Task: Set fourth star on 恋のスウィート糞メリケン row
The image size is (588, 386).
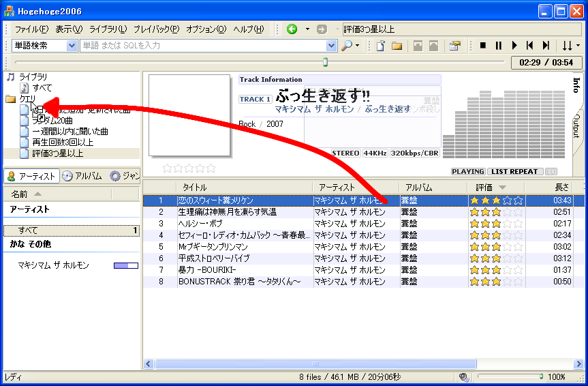Action: click(x=507, y=201)
